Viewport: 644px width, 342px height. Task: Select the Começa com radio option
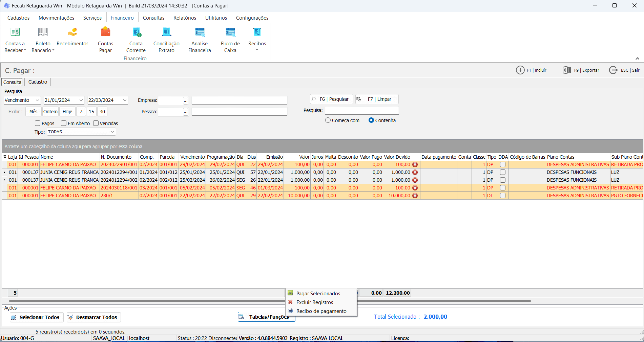click(x=328, y=120)
